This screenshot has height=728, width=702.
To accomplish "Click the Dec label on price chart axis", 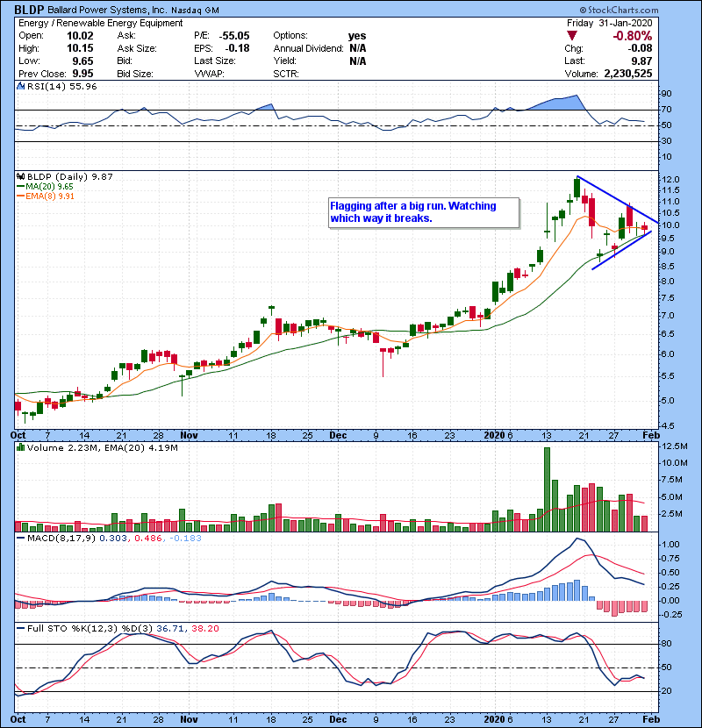I will (338, 436).
